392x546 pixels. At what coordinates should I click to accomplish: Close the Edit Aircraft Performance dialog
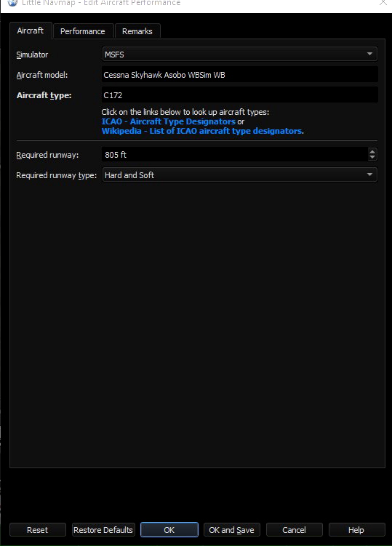click(383, 3)
